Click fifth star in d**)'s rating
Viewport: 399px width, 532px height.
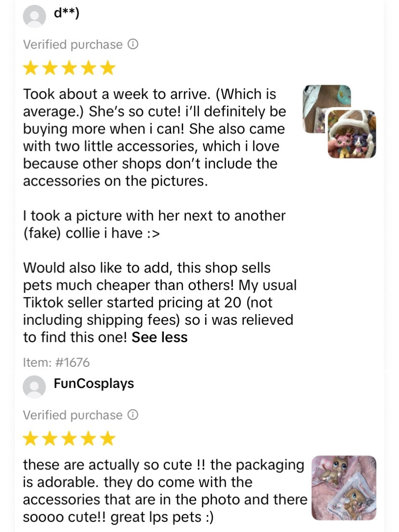108,68
